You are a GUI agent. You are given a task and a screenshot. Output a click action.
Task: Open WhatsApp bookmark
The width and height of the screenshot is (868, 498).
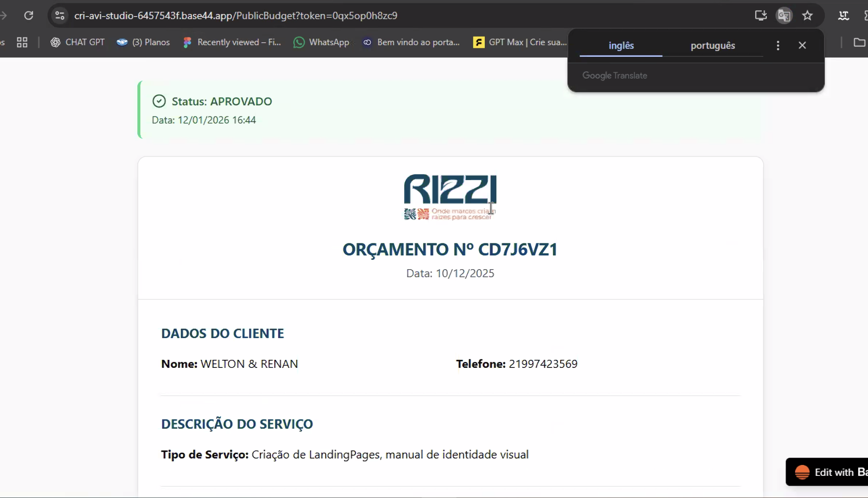pos(321,42)
